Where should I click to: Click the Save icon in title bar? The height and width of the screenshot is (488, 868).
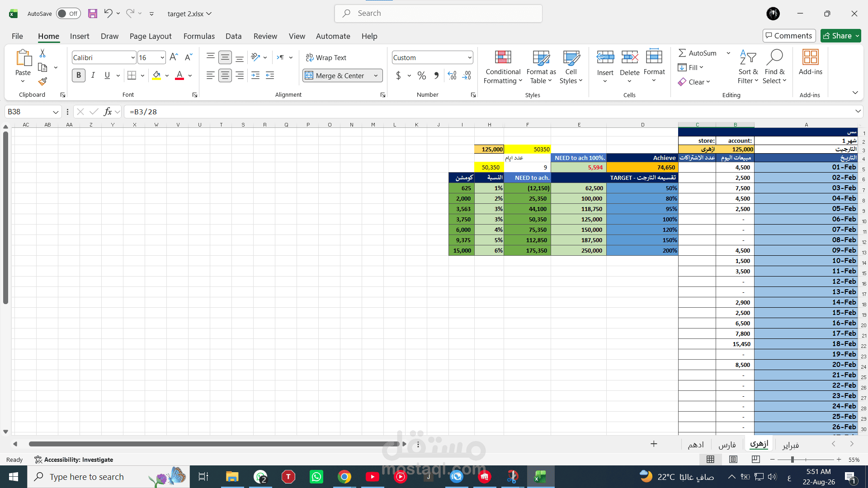click(x=93, y=14)
